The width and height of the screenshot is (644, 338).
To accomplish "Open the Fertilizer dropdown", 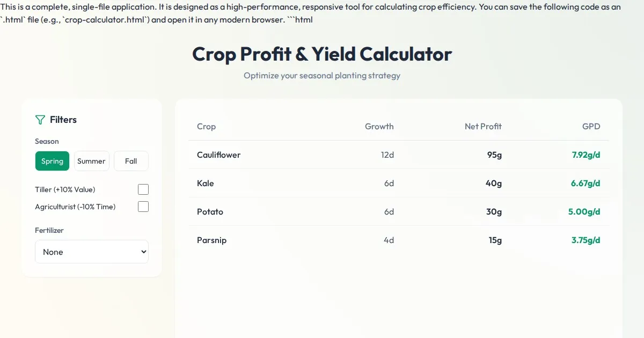I will point(91,252).
